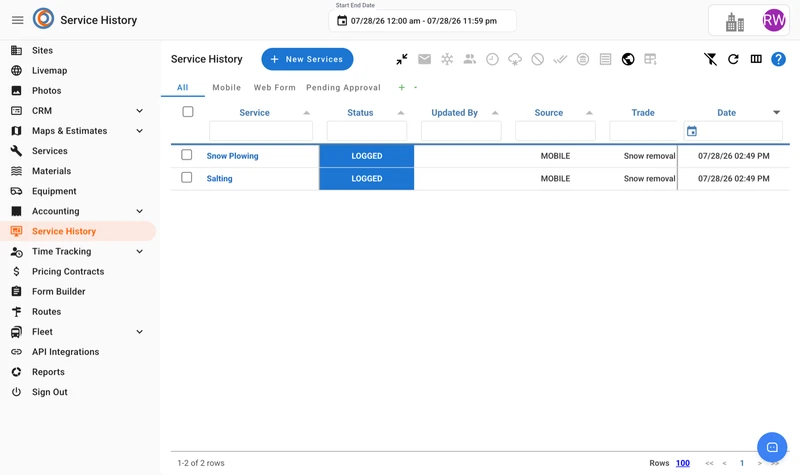800x475 pixels.
Task: Open Reports in the sidebar
Action: 48,372
